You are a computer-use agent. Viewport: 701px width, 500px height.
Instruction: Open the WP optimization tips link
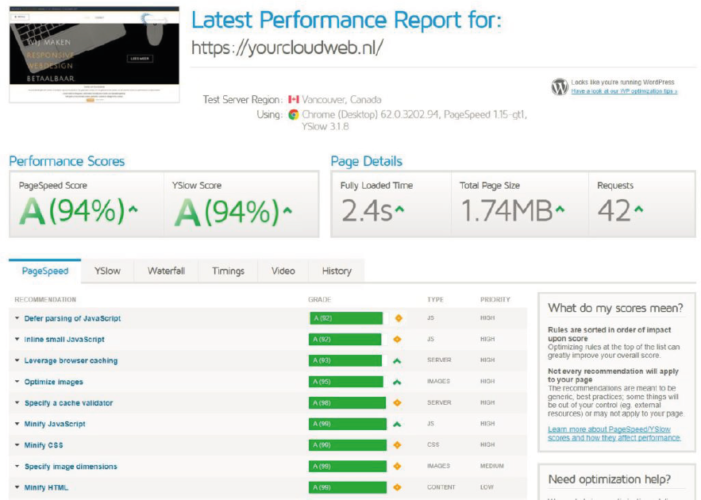pos(624,91)
